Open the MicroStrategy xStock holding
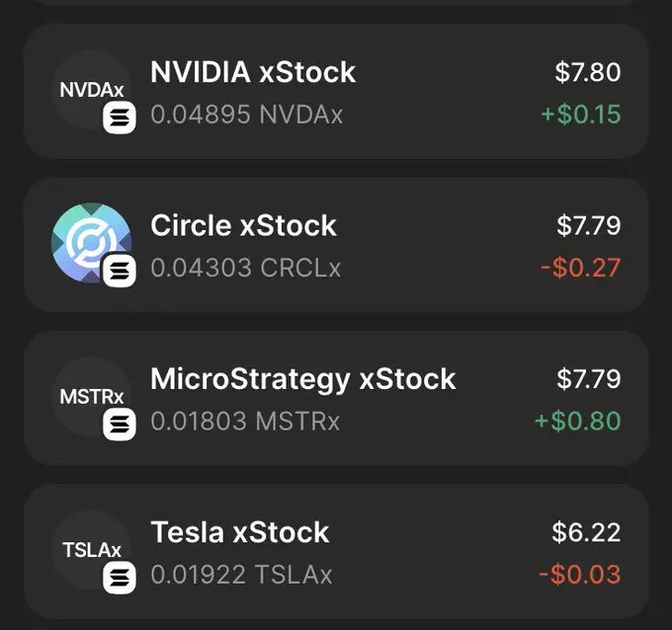The width and height of the screenshot is (672, 630). (336, 398)
